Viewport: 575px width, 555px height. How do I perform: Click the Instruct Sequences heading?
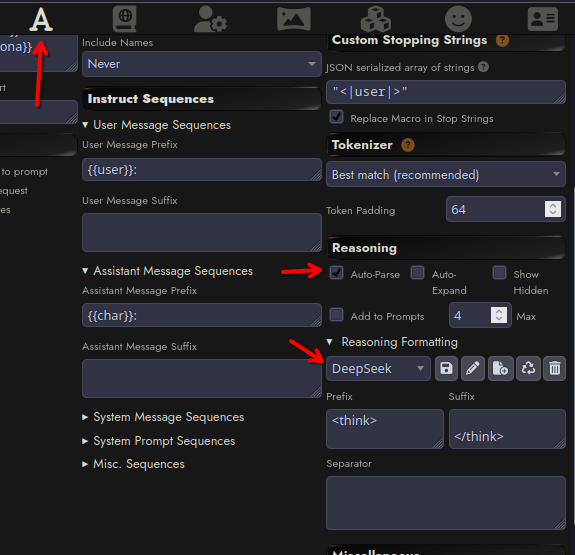coord(151,99)
